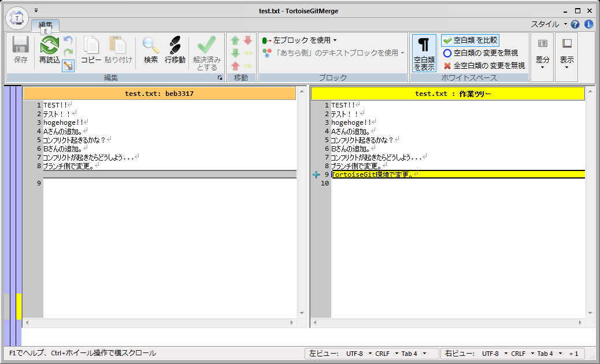Click the blue undo arrow
The image size is (600, 364).
[x=68, y=40]
